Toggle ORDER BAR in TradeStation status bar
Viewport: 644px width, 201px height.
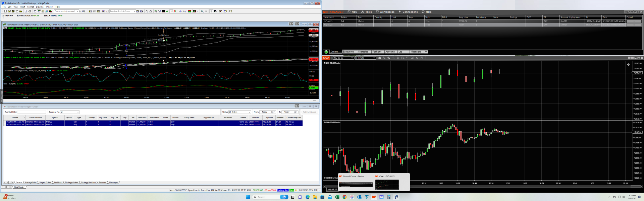coord(258,190)
